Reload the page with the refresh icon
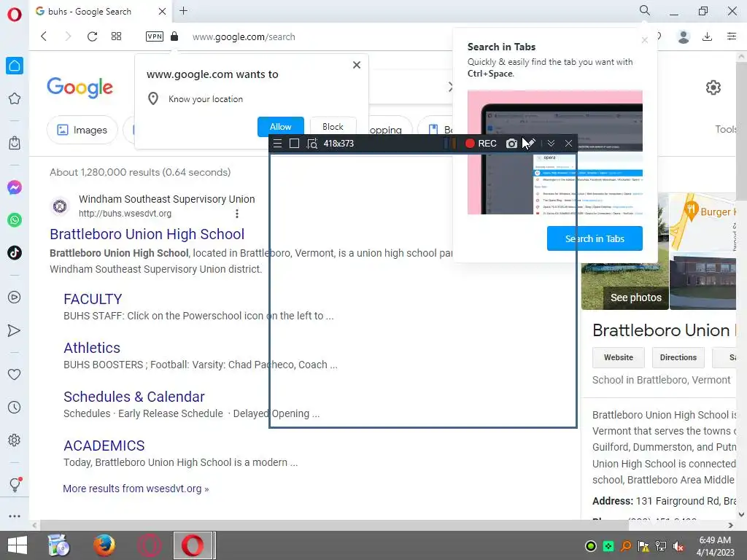Image resolution: width=747 pixels, height=560 pixels. (93, 36)
